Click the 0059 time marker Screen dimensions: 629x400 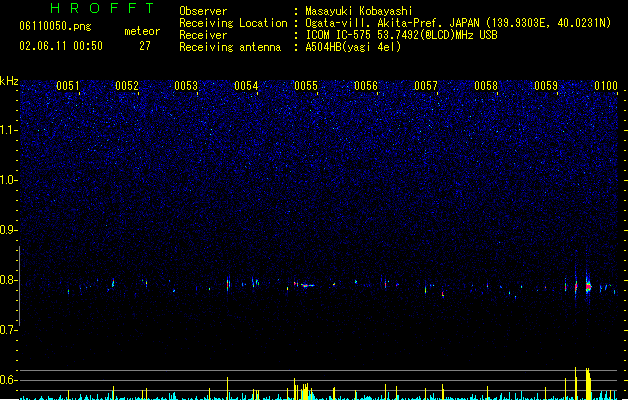click(x=546, y=86)
